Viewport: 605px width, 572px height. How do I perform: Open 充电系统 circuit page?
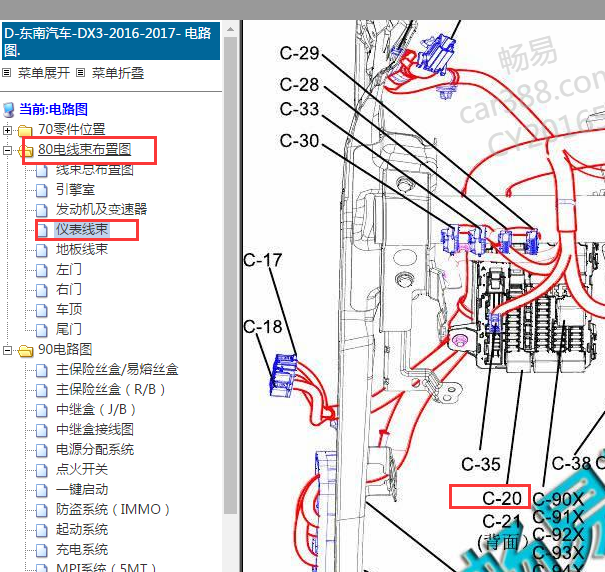pyautogui.click(x=82, y=550)
